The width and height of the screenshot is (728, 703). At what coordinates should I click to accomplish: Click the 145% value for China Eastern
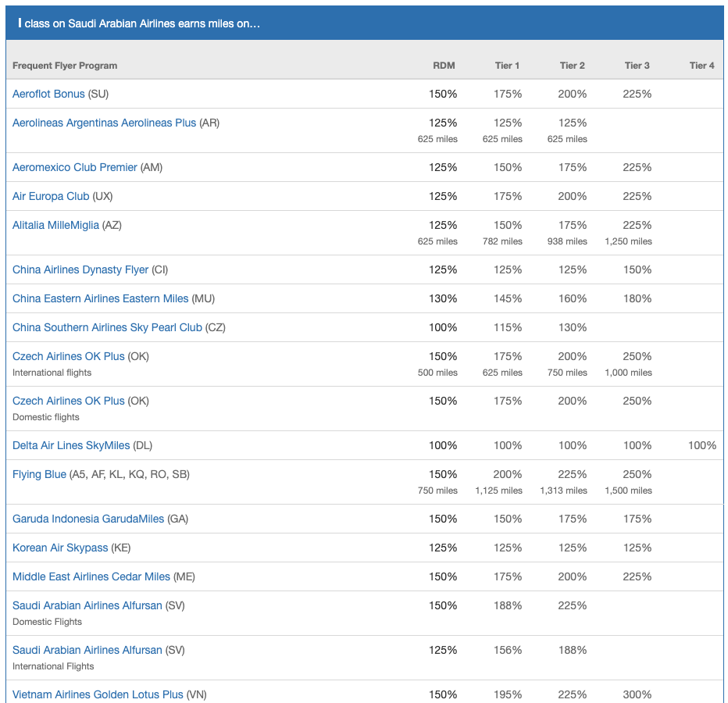(x=508, y=298)
